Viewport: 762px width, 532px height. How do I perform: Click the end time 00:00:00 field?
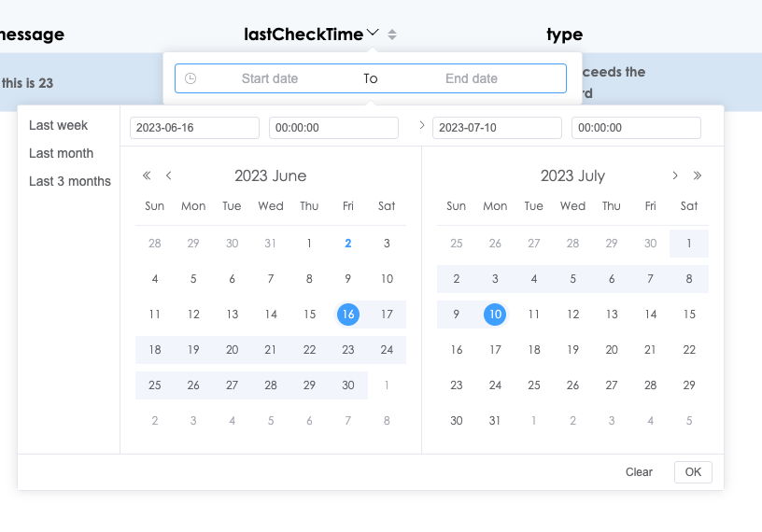[636, 128]
